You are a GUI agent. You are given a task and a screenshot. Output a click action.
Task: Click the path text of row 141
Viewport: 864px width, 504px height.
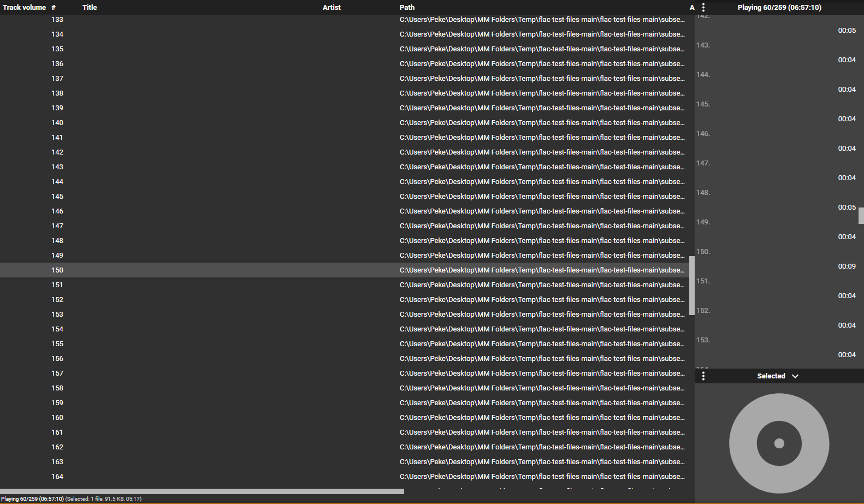(542, 138)
